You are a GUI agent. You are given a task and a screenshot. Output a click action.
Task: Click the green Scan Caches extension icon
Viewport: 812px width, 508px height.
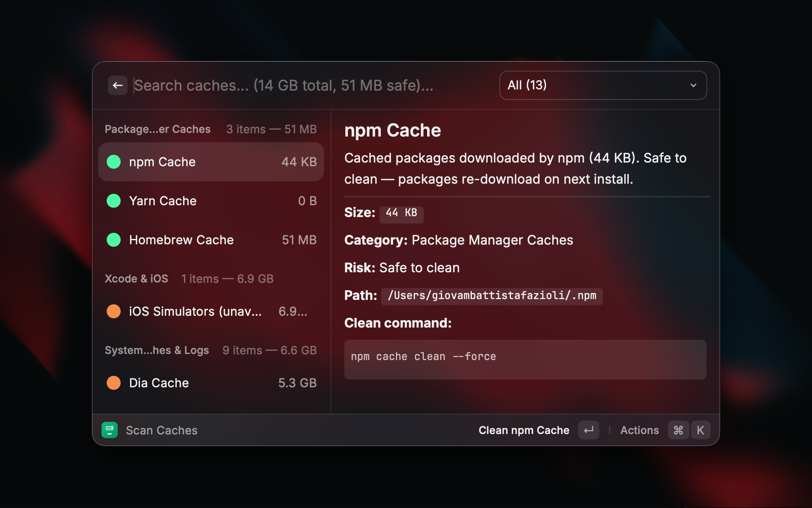[x=110, y=430]
